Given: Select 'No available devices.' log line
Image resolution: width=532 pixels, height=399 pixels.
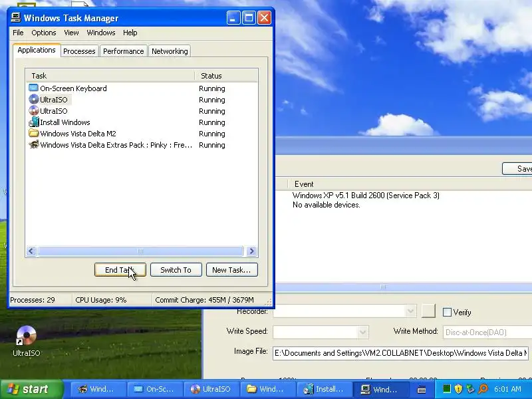Looking at the screenshot, I should pyautogui.click(x=327, y=205).
